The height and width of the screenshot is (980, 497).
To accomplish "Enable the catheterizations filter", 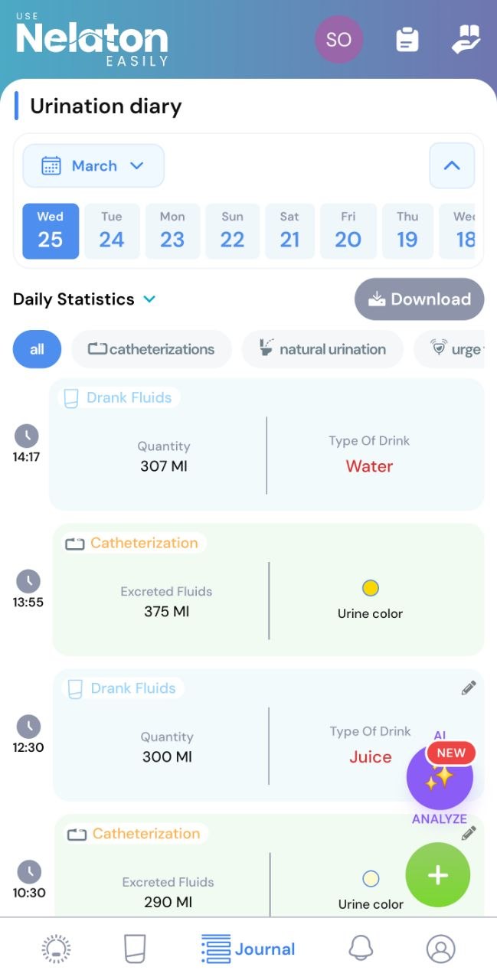I will tap(151, 349).
